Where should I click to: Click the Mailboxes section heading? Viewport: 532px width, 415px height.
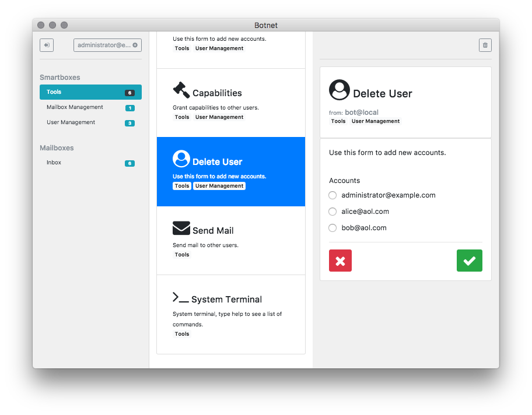tap(57, 148)
